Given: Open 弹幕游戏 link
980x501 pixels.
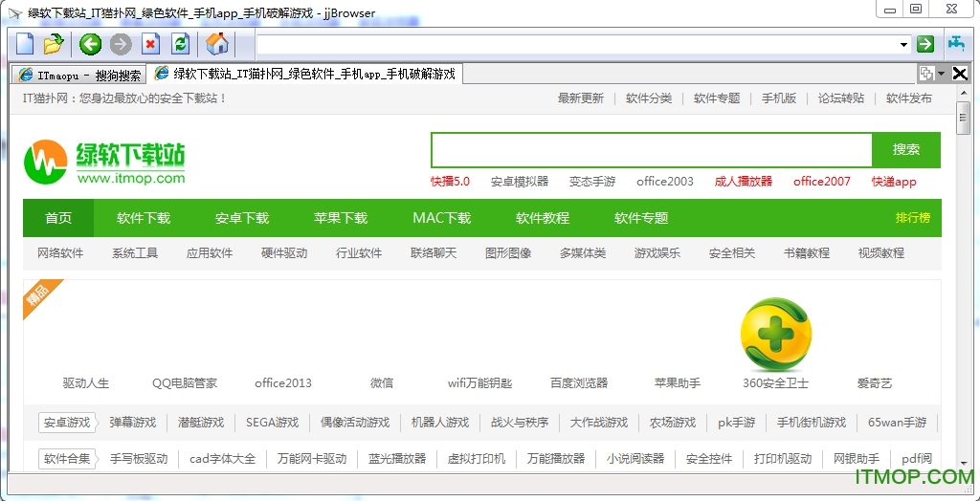Looking at the screenshot, I should pos(132,423).
